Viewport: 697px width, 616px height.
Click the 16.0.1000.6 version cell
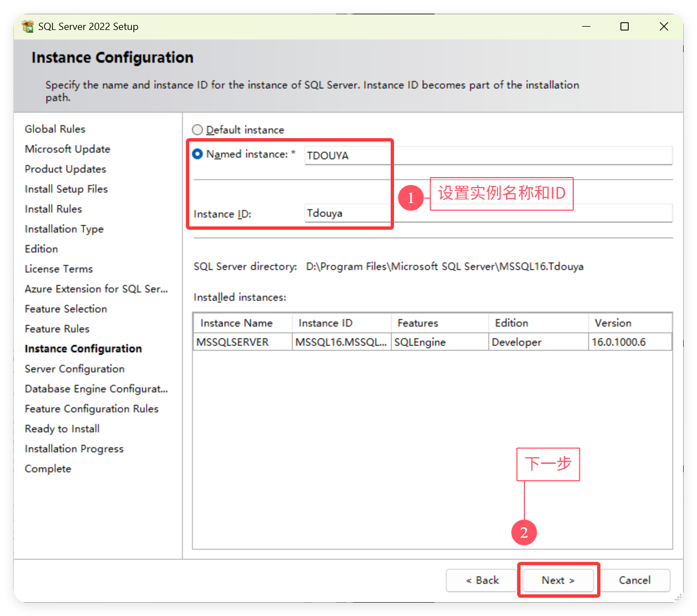point(630,342)
